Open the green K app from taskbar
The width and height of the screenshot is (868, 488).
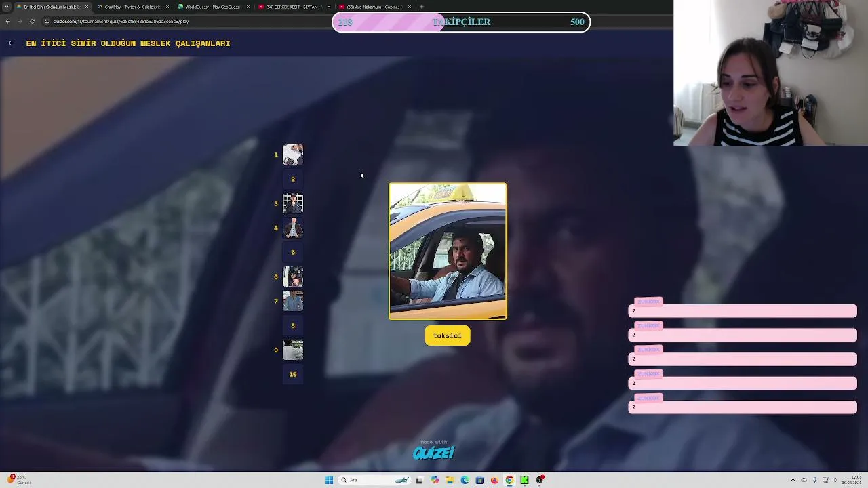pos(524,480)
